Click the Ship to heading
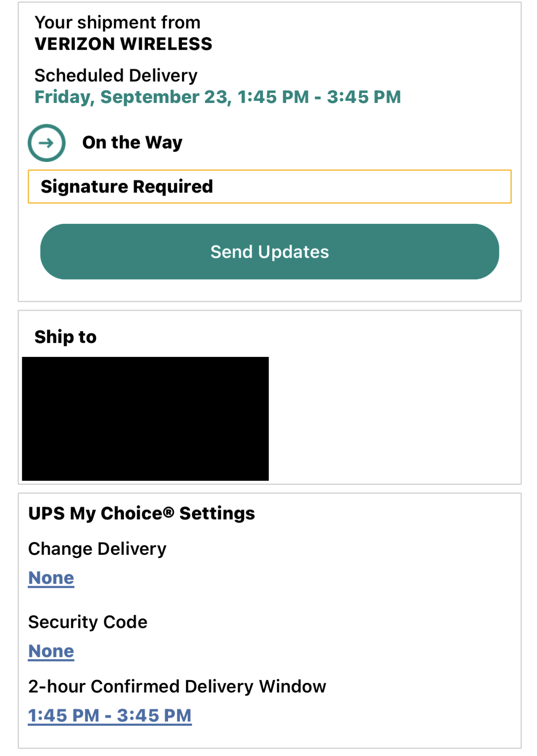This screenshot has height=756, width=537. click(66, 337)
